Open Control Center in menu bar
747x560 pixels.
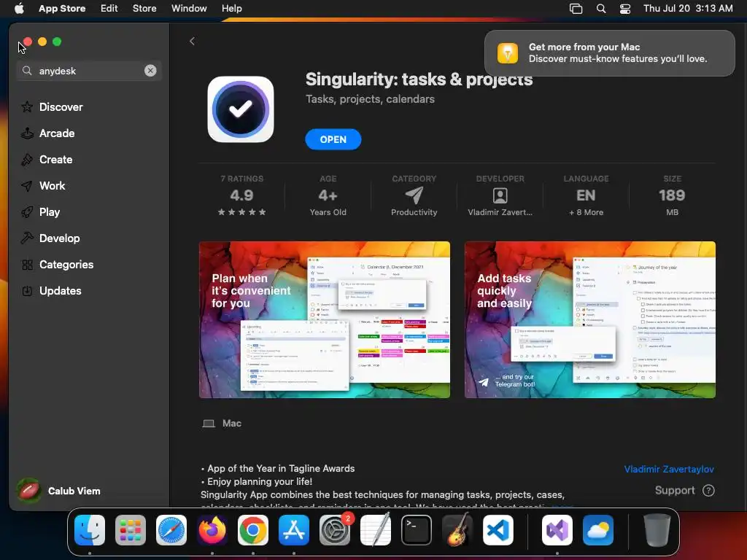click(x=625, y=8)
